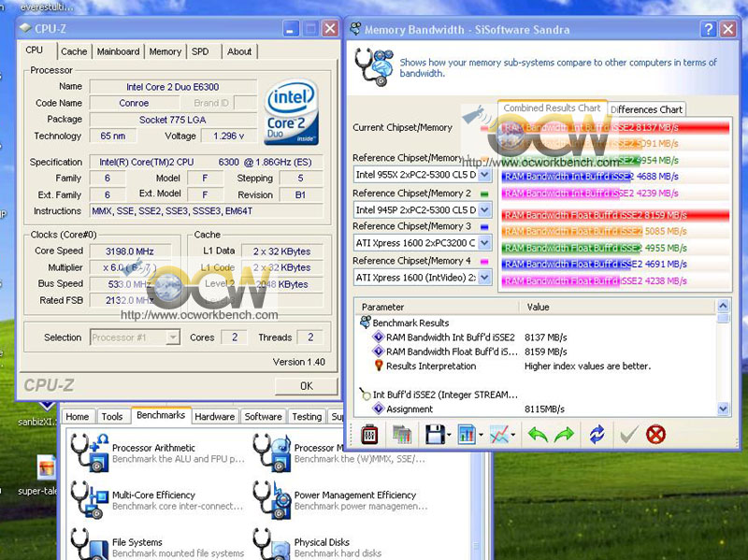748x560 pixels.
Task: Expand the Intel 955X reference chipset dropdown
Action: coord(484,175)
